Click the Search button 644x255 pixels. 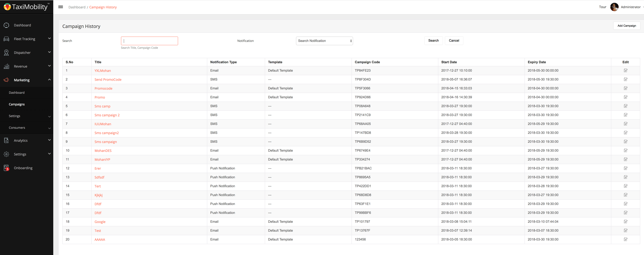(433, 41)
